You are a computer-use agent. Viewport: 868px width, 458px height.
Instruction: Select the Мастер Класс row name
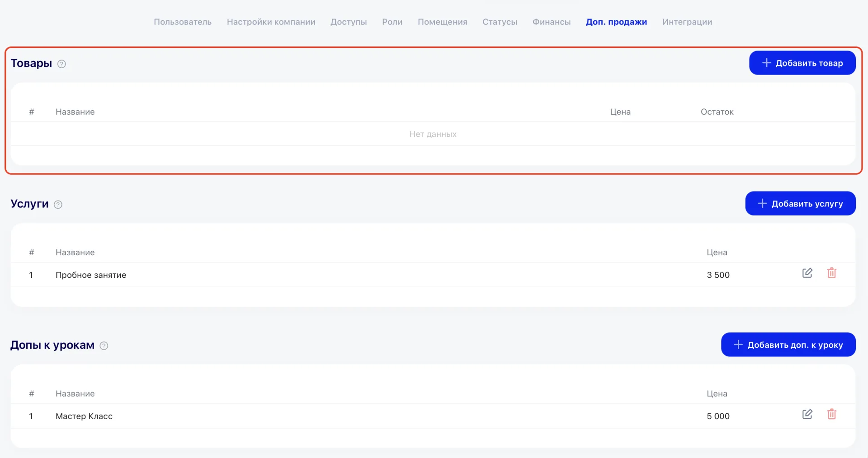pyautogui.click(x=84, y=416)
